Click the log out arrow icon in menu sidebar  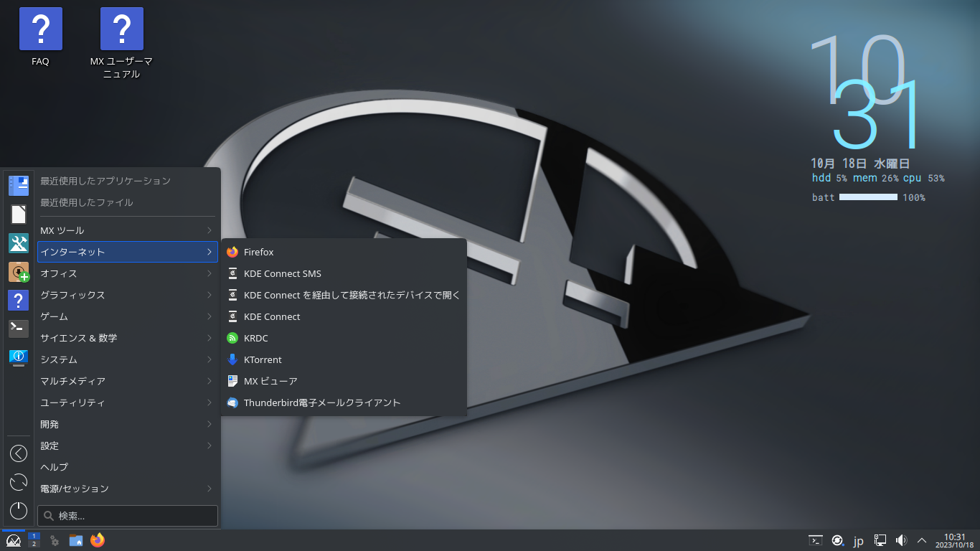coord(19,453)
